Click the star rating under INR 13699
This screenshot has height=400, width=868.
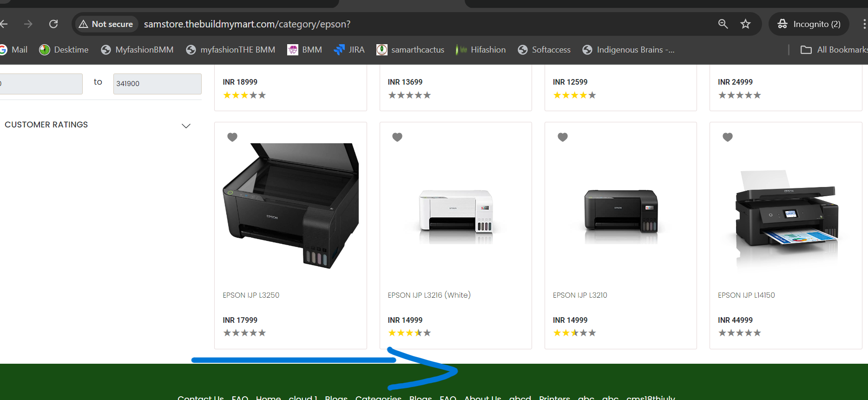[409, 95]
